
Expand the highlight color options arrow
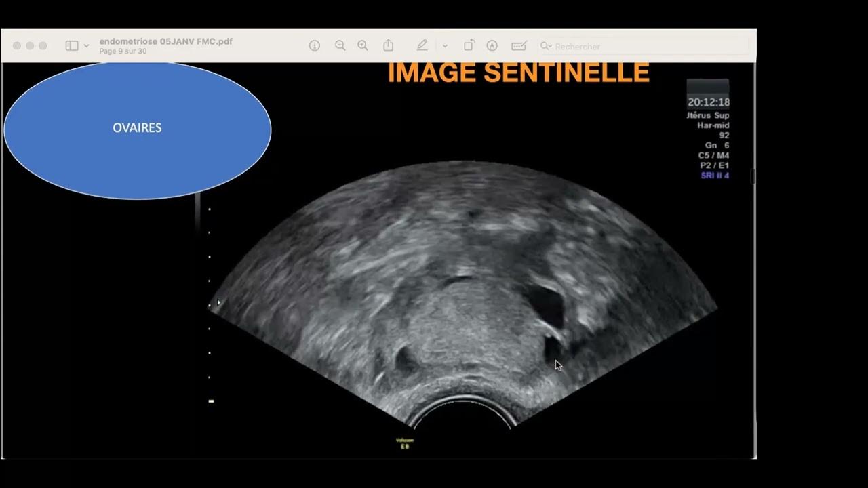pyautogui.click(x=445, y=46)
